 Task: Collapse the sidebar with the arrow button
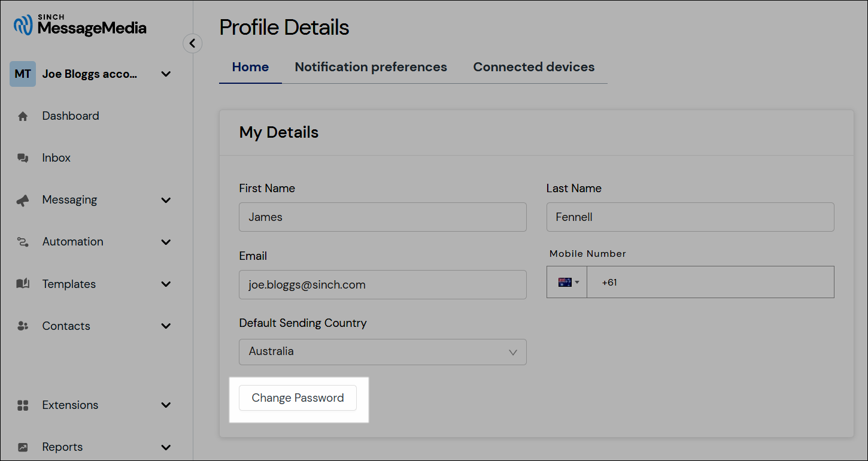click(x=192, y=43)
